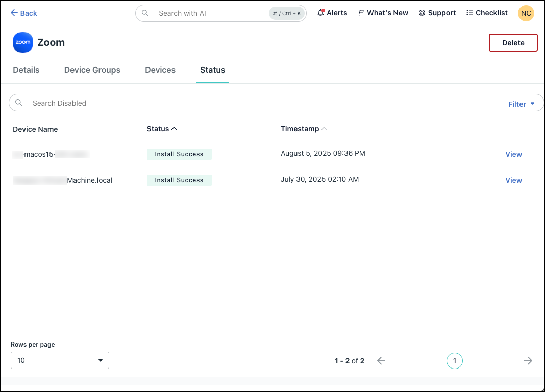The width and height of the screenshot is (545, 392).
Task: Go to the previous page arrow
Action: coord(381,361)
